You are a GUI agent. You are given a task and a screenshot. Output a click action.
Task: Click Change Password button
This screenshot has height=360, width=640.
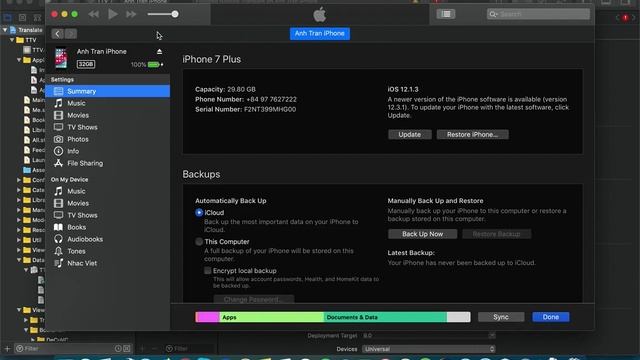click(x=253, y=299)
